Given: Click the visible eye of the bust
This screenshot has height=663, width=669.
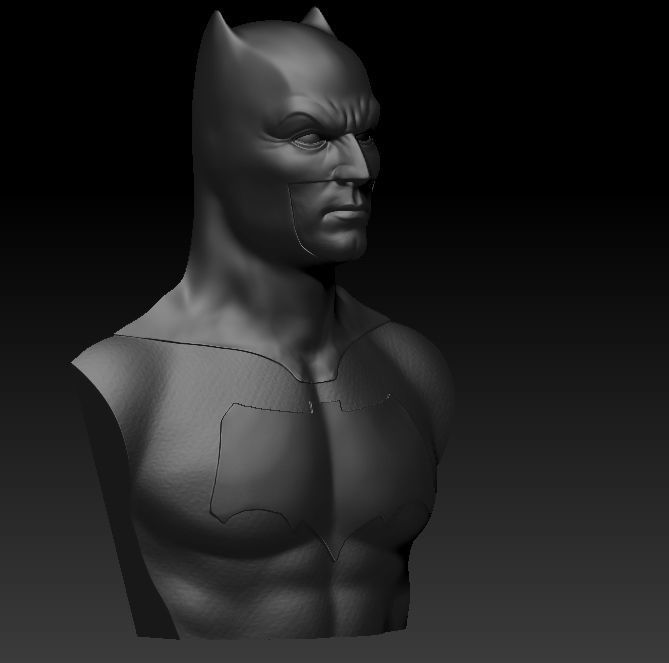Looking at the screenshot, I should pos(310,140).
